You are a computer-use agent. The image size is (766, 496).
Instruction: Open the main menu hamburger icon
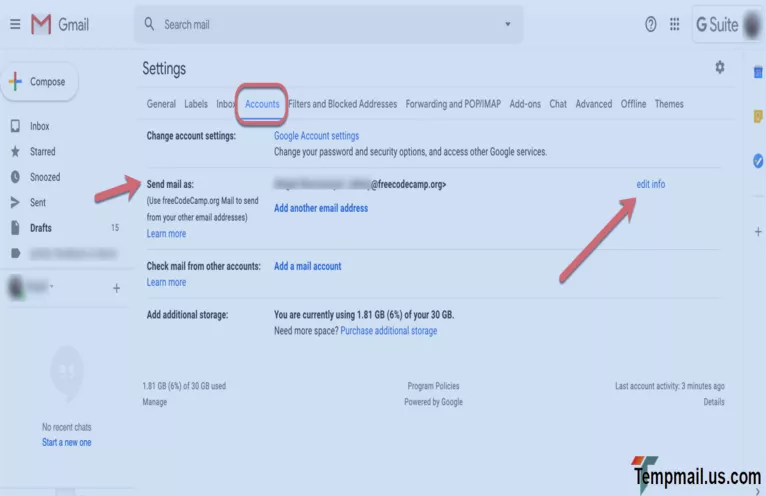(14, 24)
